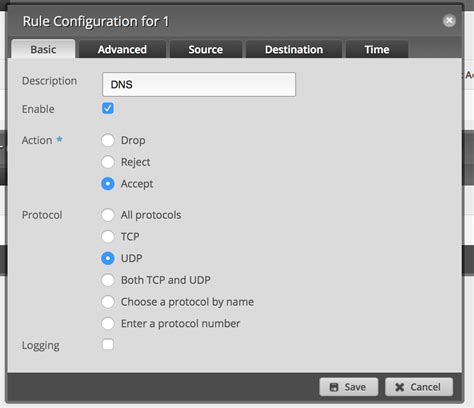The image size is (474, 408).
Task: Open the Basic tab
Action: point(43,49)
